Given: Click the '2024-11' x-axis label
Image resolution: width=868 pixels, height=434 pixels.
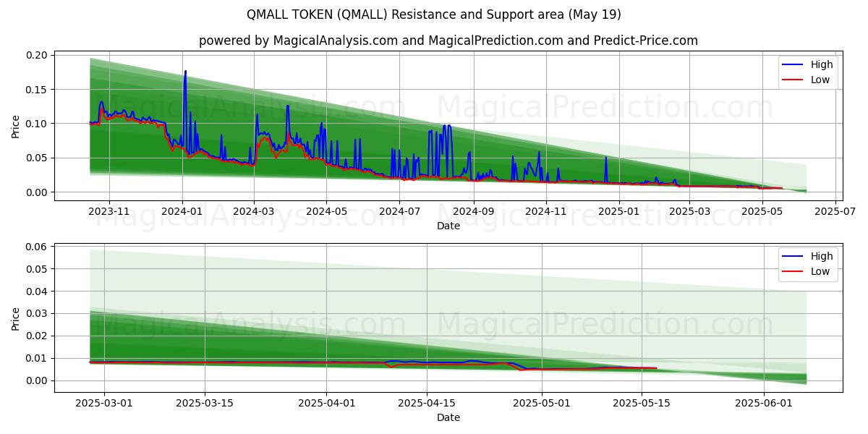Looking at the screenshot, I should [546, 211].
